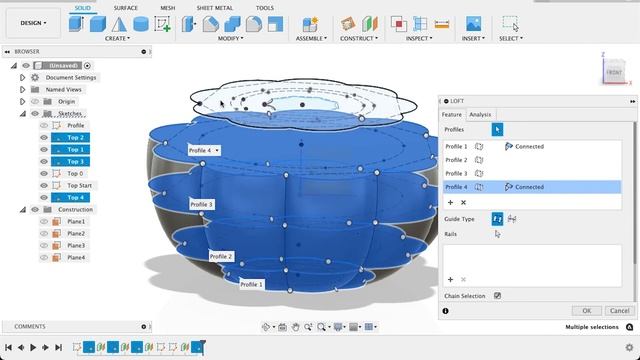This screenshot has width=640, height=360.
Task: Click the Measure ruler icon
Action: (x=442, y=24)
